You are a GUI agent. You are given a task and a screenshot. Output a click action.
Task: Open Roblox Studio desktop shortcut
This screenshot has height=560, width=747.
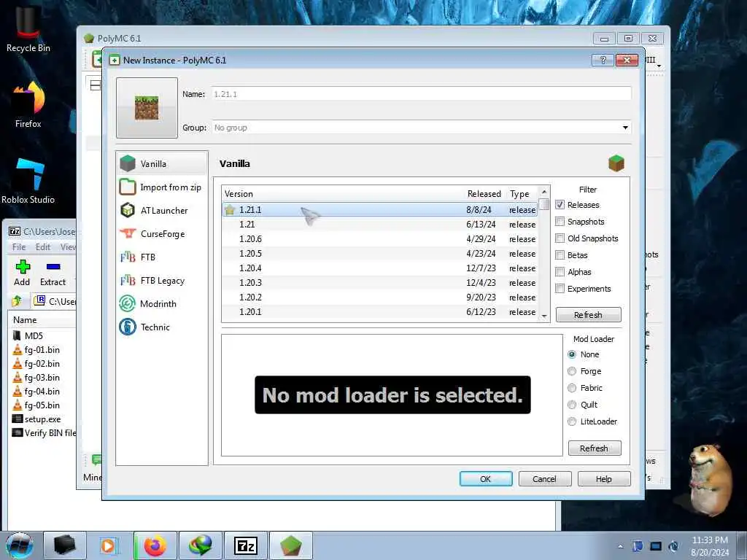tap(28, 181)
